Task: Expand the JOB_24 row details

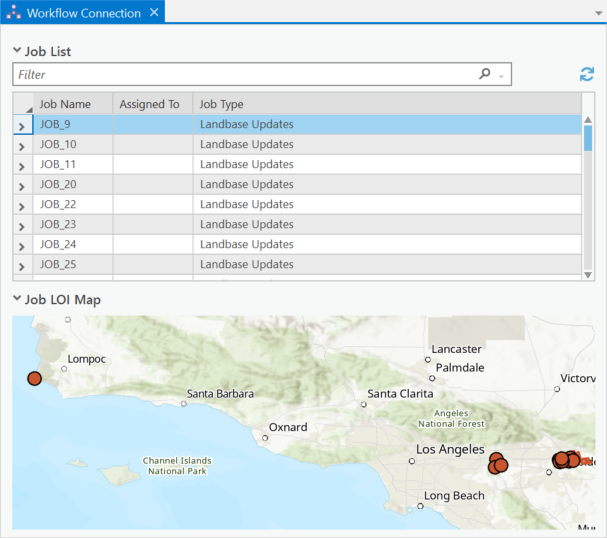Action: [x=22, y=245]
